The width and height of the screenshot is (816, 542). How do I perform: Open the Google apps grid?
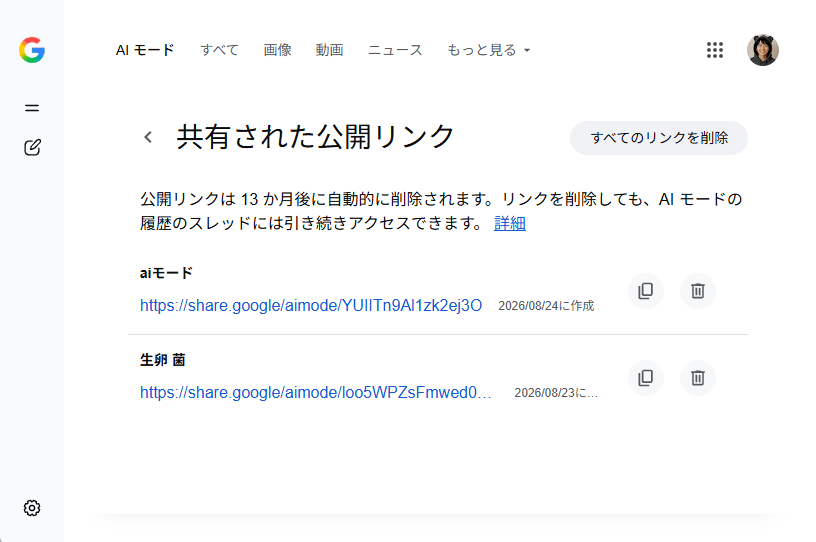715,50
